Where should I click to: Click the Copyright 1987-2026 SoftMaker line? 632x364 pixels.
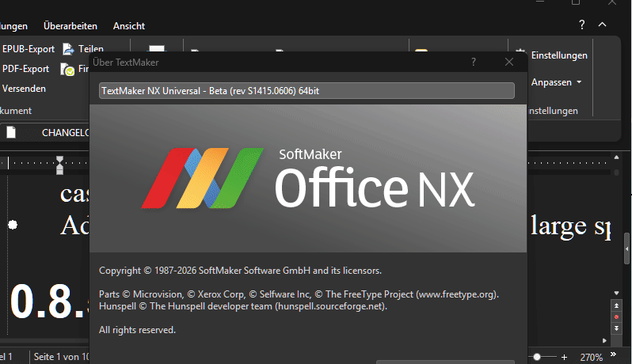[240, 271]
